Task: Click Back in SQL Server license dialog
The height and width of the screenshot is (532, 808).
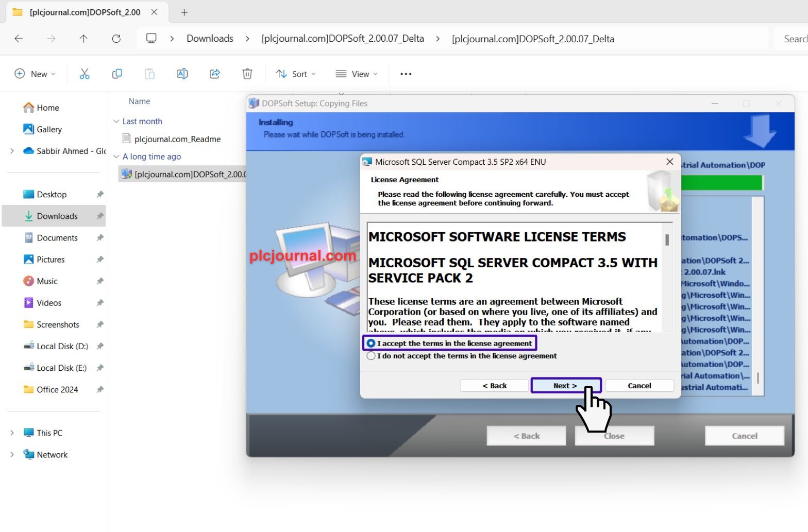Action: pos(494,386)
